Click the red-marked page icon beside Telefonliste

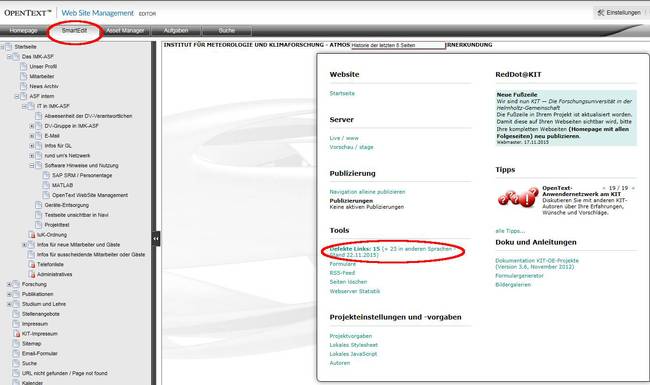click(x=32, y=264)
